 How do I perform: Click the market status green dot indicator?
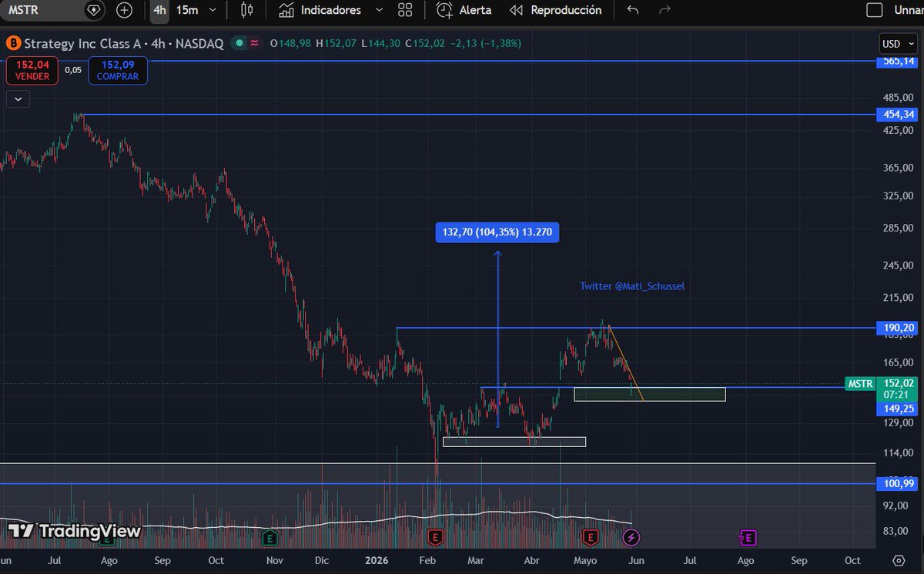240,44
